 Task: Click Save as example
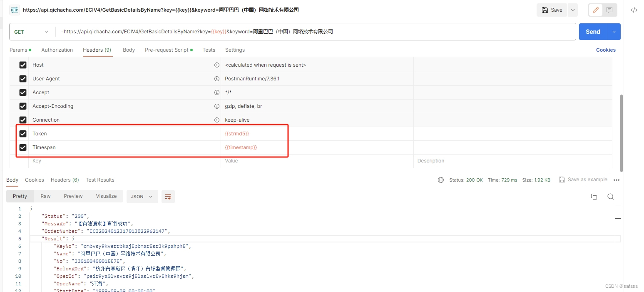(x=583, y=180)
